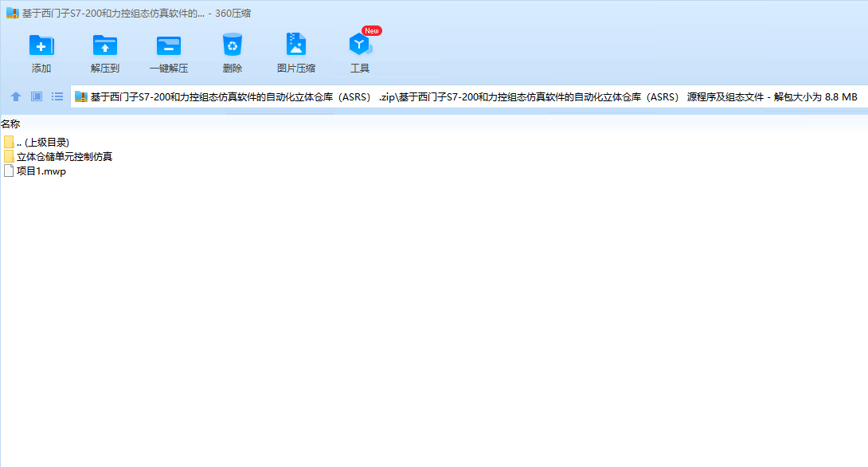Screen dimensions: 868x467
Task: Switch to the list view icon
Action: click(57, 96)
